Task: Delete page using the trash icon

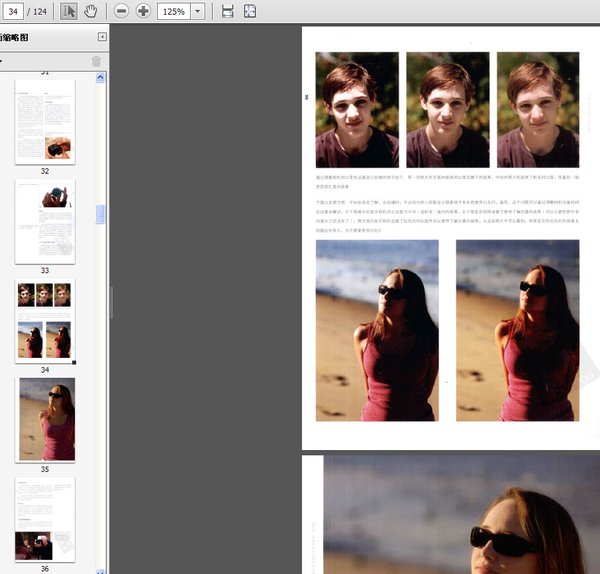Action: point(96,61)
